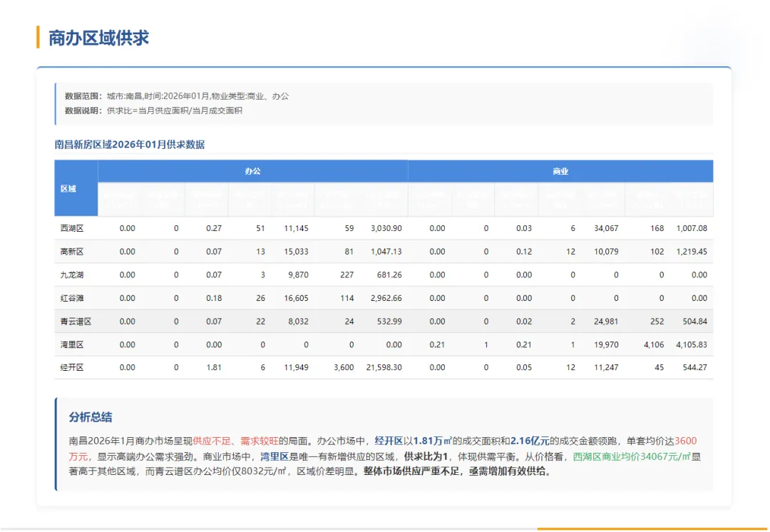Select the 湾里区 row label in table
Image resolution: width=770 pixels, height=532 pixels.
[72, 345]
